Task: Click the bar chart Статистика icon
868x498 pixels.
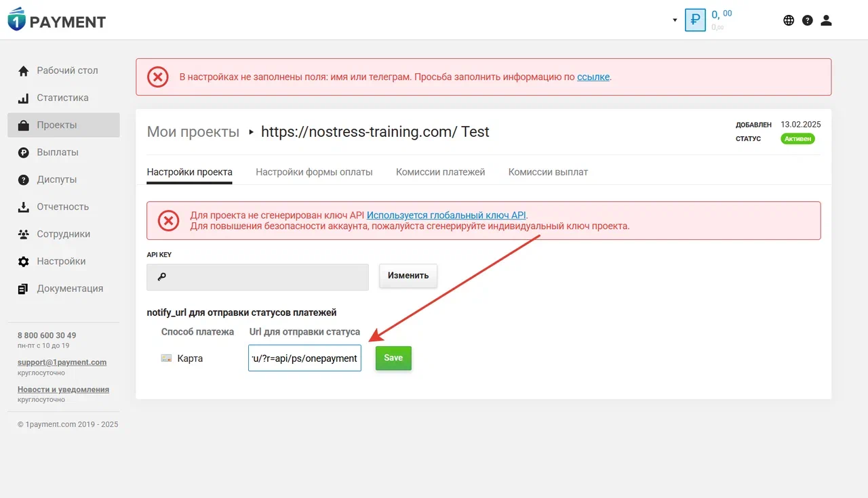Action: click(24, 98)
